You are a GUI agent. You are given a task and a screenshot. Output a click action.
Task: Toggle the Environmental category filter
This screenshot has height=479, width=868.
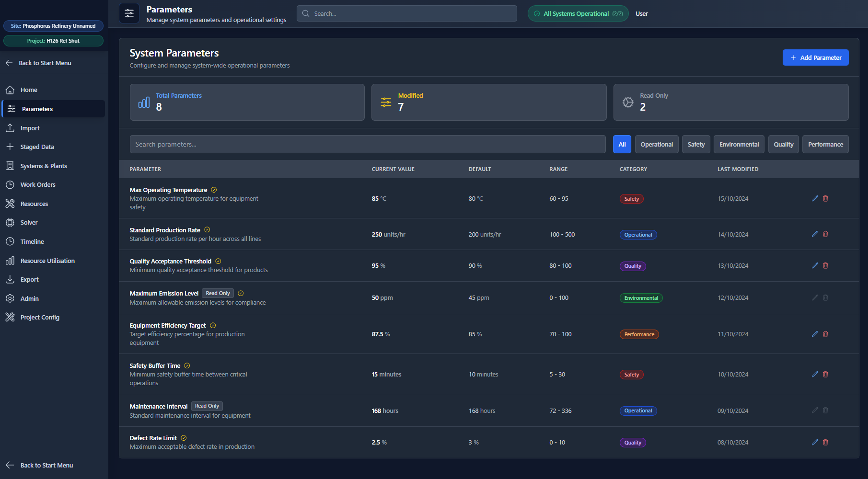tap(739, 144)
